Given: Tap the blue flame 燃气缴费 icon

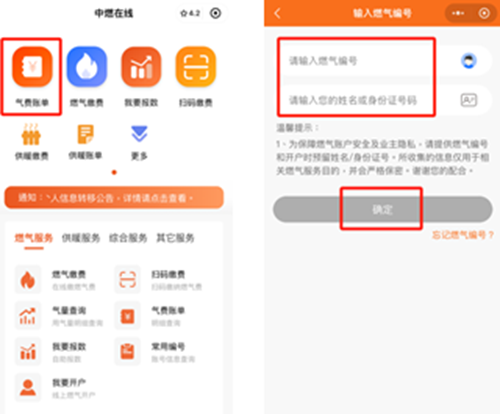Looking at the screenshot, I should (87, 67).
